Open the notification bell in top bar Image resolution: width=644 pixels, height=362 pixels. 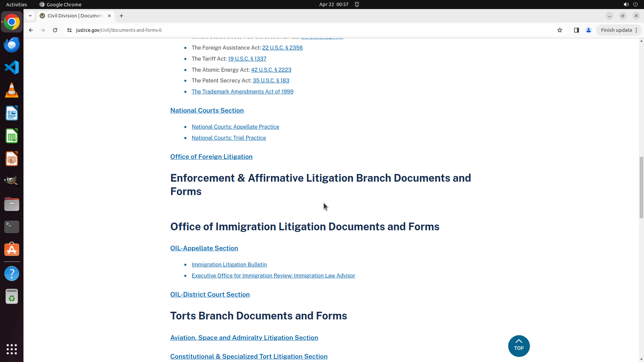click(x=357, y=4)
